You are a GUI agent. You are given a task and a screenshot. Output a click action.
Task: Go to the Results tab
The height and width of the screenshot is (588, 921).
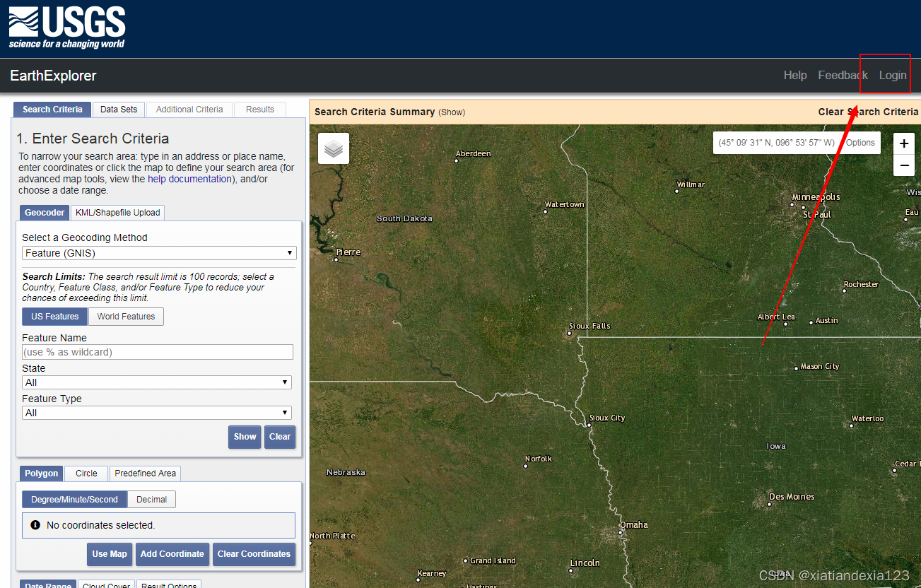260,110
